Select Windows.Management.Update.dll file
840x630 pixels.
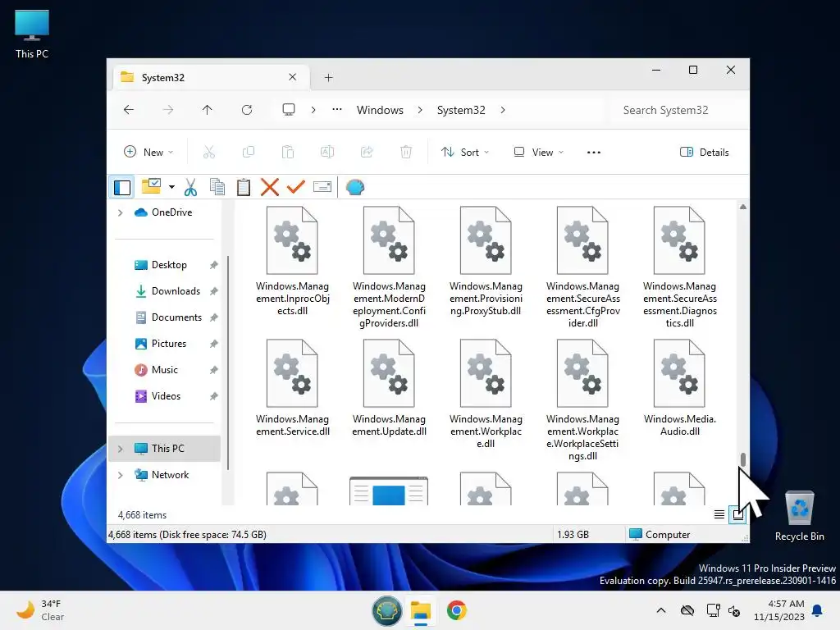coord(390,388)
